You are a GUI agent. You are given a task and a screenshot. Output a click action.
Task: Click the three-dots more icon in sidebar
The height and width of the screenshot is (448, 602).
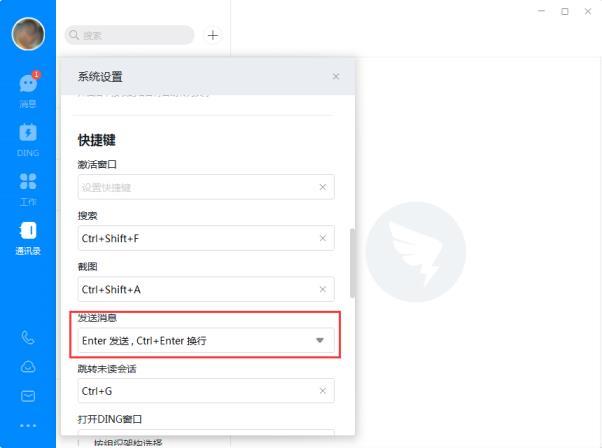tap(28, 426)
